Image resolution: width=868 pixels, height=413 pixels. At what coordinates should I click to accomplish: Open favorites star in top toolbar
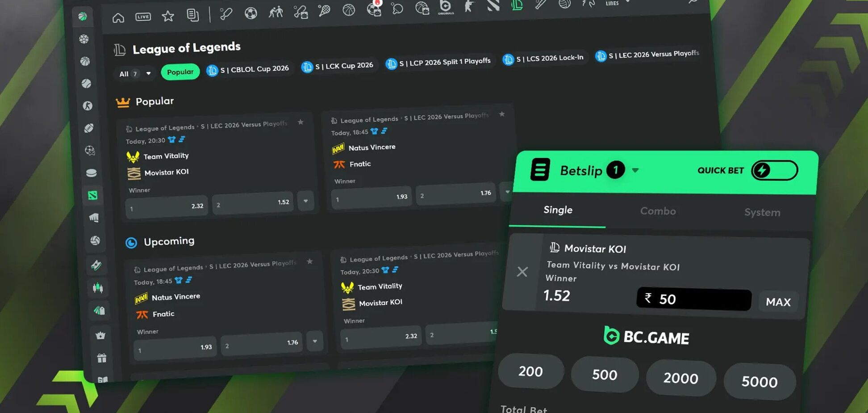click(168, 17)
